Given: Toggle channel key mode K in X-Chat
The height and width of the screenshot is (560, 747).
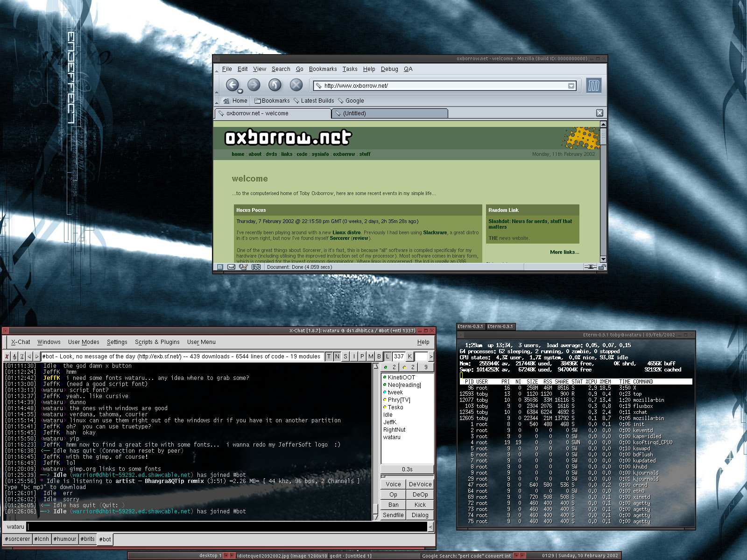Looking at the screenshot, I should pyautogui.click(x=410, y=357).
